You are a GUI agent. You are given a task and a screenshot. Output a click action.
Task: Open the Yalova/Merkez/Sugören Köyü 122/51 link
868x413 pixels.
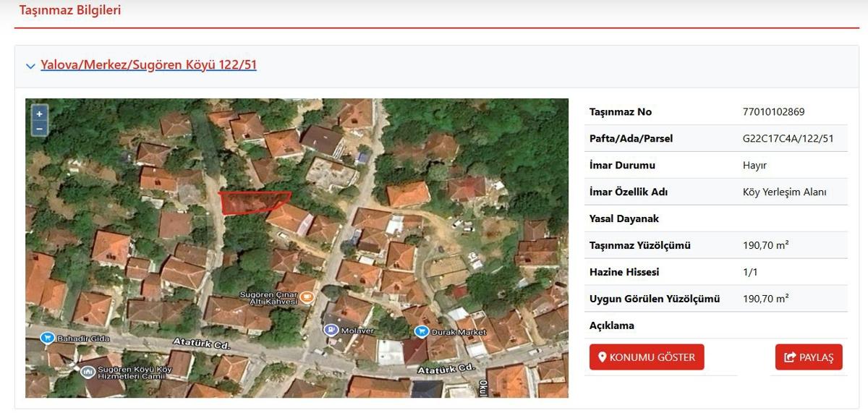[x=148, y=65]
